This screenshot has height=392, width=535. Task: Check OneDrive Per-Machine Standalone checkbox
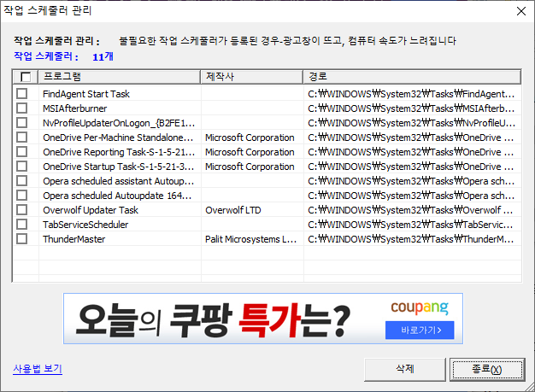(x=22, y=137)
